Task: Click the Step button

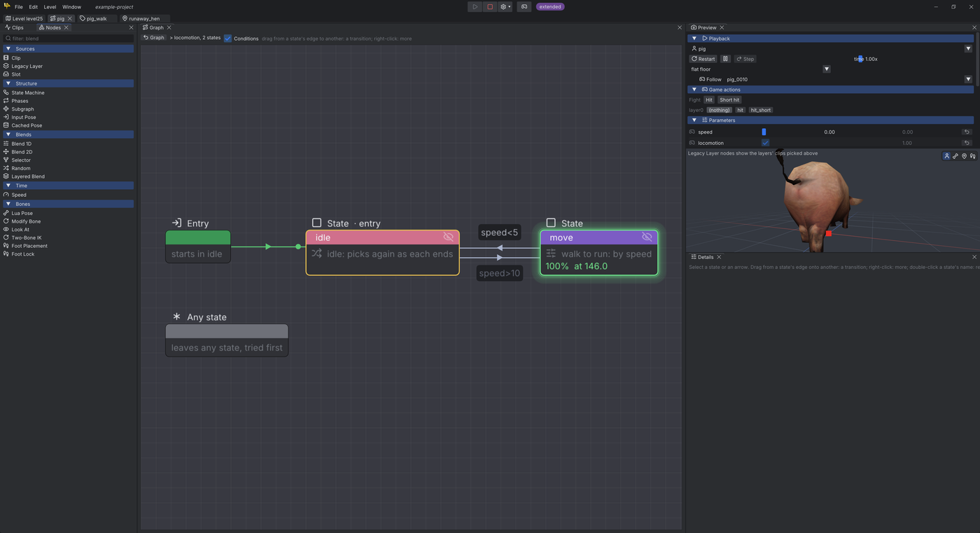Action: coord(745,59)
